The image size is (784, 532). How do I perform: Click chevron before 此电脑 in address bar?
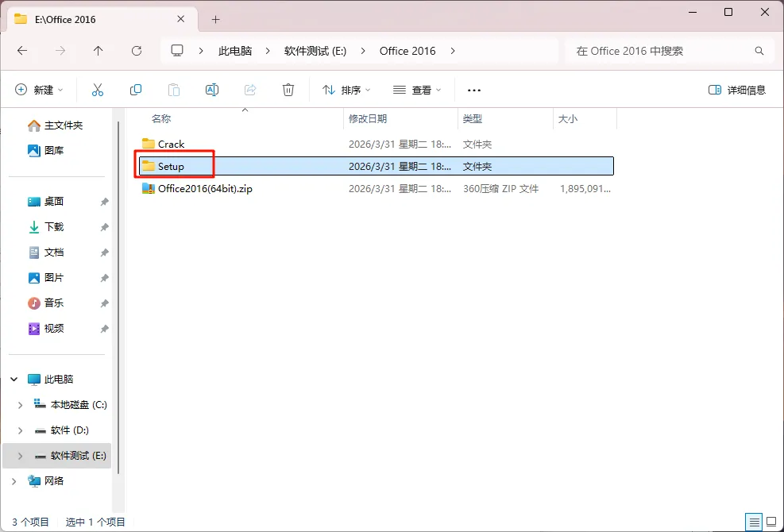tap(201, 51)
